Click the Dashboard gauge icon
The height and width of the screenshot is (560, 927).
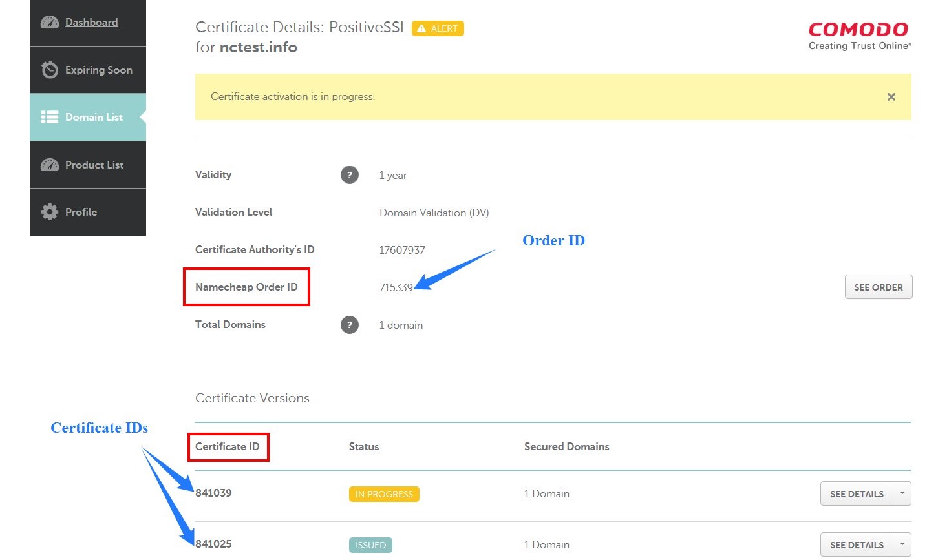point(50,23)
